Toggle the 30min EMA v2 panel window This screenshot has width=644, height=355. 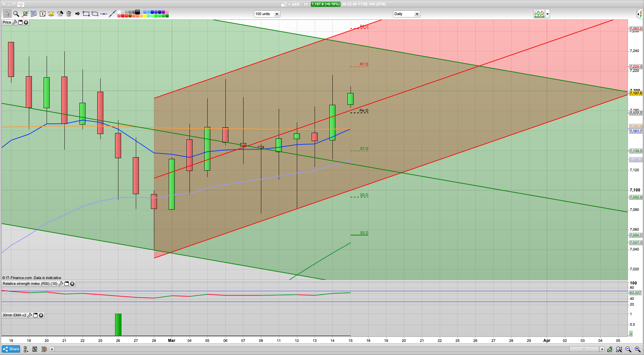(35, 315)
